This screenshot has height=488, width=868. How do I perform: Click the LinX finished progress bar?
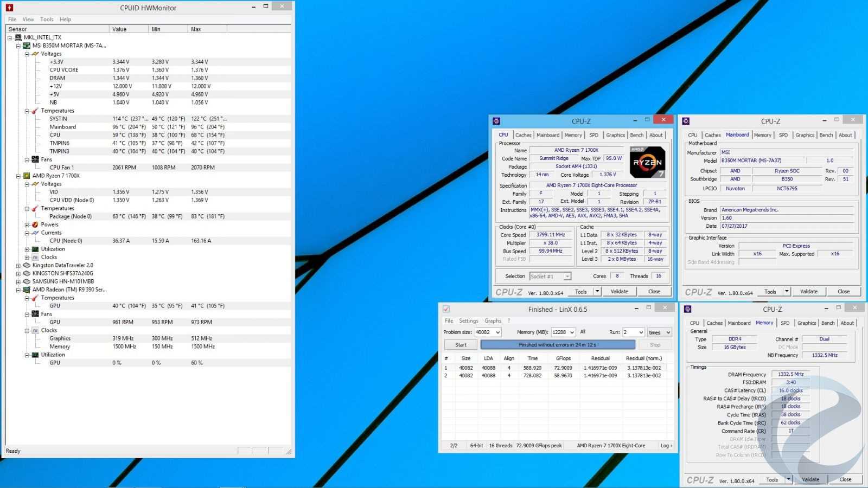point(557,345)
